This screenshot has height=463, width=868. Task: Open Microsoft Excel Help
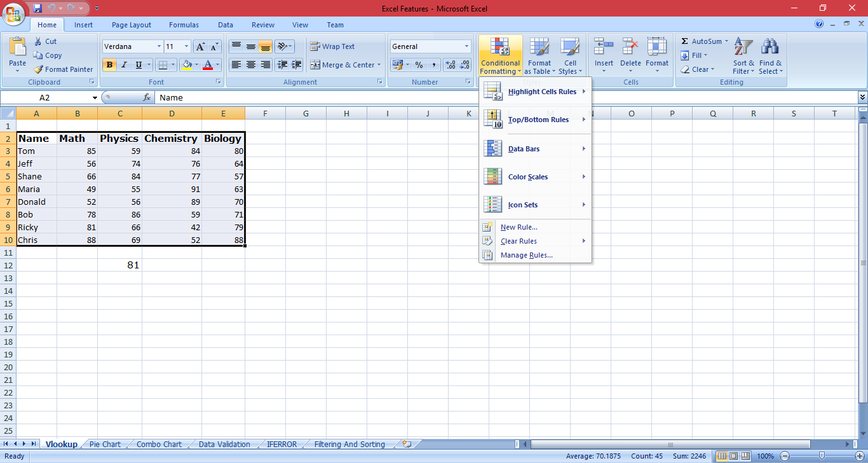coord(820,24)
